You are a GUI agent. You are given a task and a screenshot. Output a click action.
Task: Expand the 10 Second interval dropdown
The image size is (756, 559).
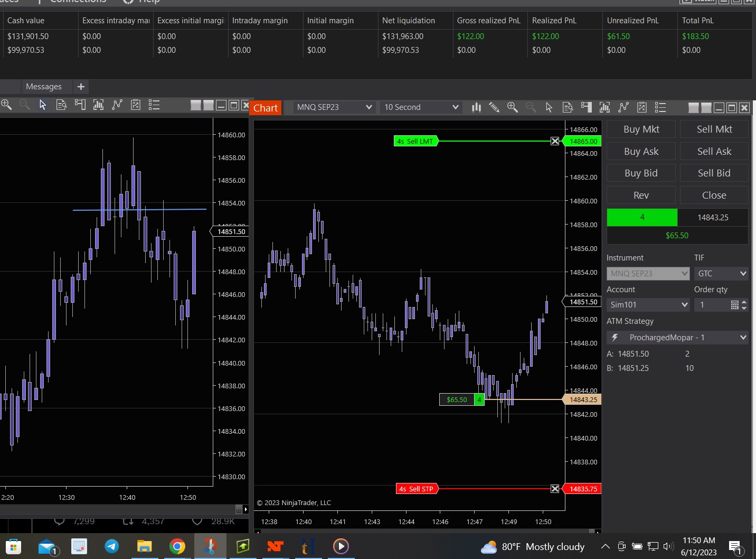coord(421,107)
